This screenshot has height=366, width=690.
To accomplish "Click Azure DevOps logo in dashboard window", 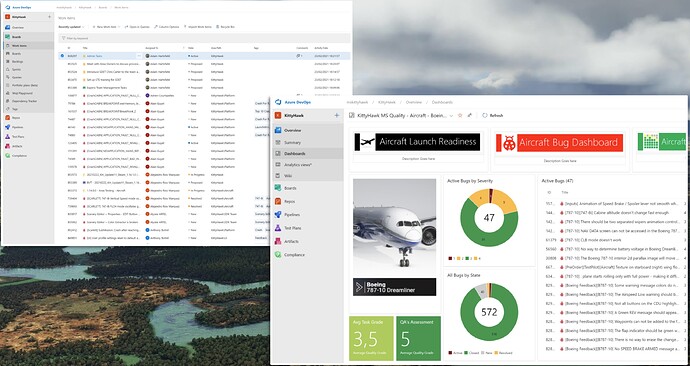I will coord(278,102).
